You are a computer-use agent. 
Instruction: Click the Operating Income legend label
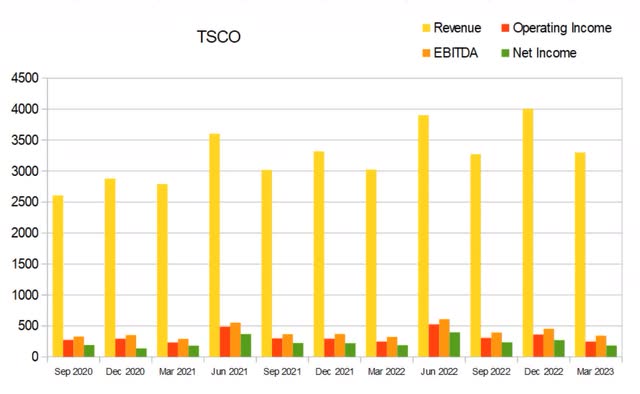tap(562, 28)
